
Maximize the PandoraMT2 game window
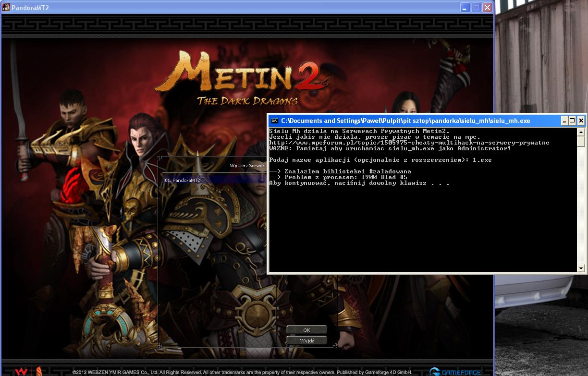tap(476, 8)
